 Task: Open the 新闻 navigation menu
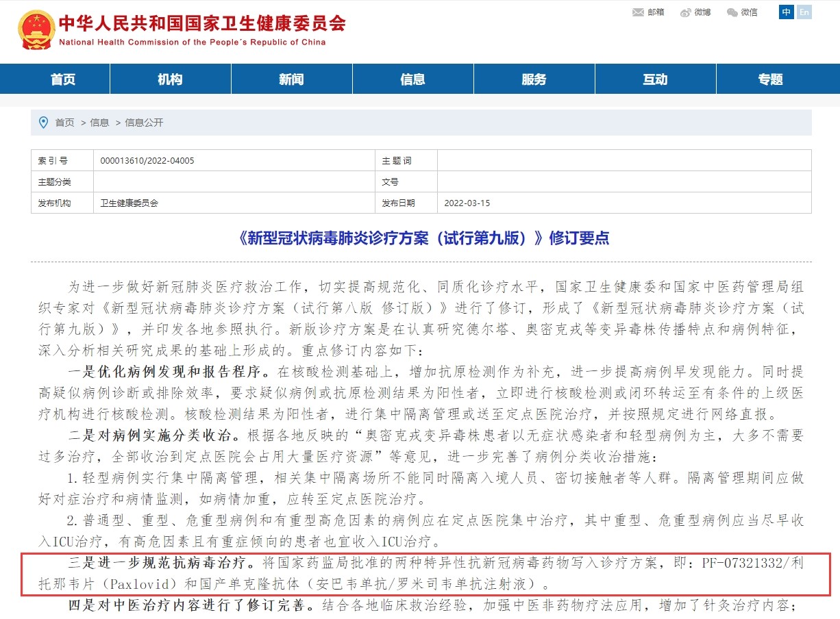(x=291, y=79)
